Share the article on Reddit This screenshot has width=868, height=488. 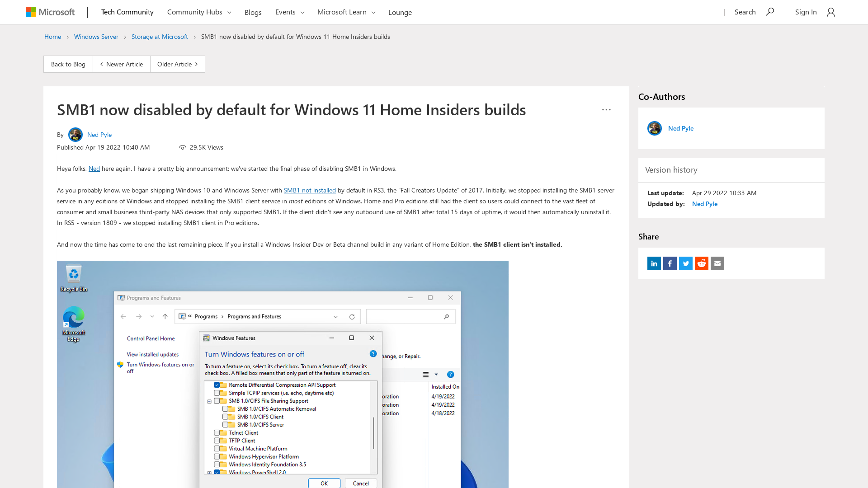[x=702, y=263]
